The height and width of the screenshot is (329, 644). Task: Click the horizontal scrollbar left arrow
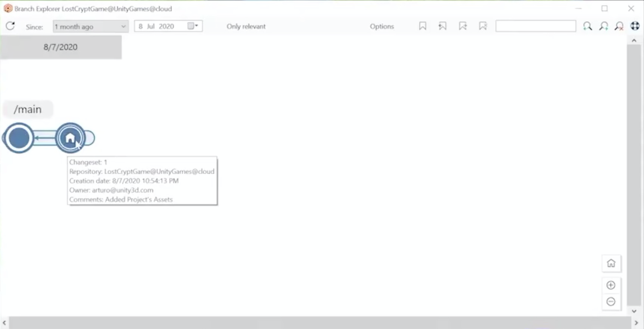coord(4,323)
